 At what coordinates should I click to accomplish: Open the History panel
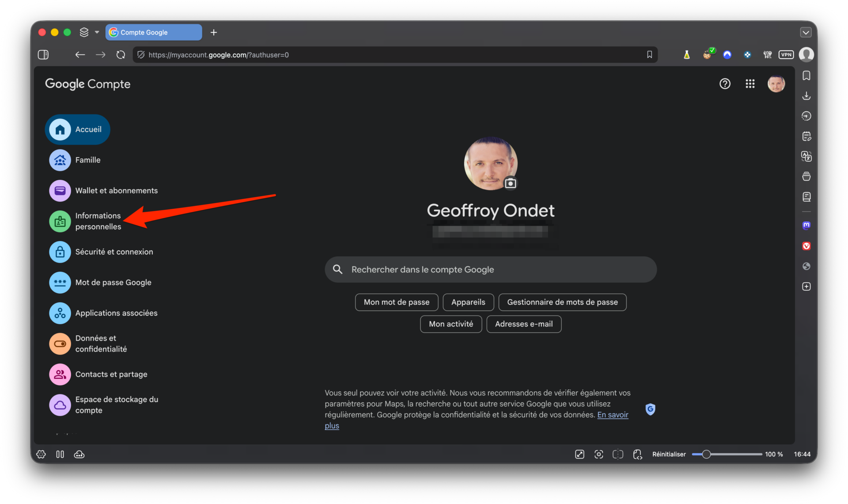(x=806, y=116)
